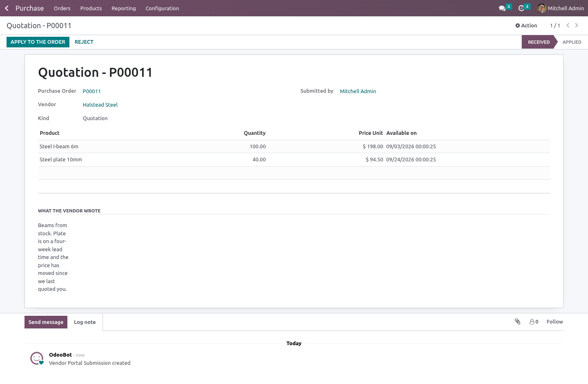The image size is (588, 384).
Task: Select the Steel I-beam 6m row
Action: point(294,147)
